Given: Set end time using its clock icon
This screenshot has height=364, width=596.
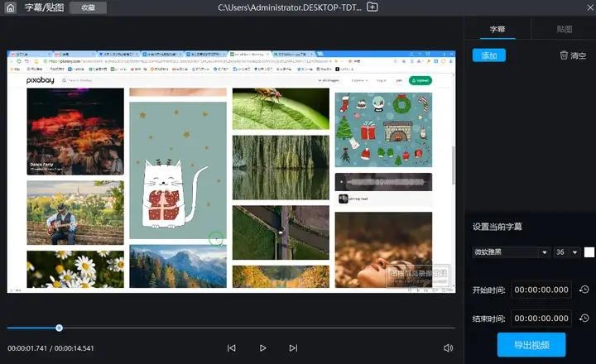Looking at the screenshot, I should click(x=584, y=318).
